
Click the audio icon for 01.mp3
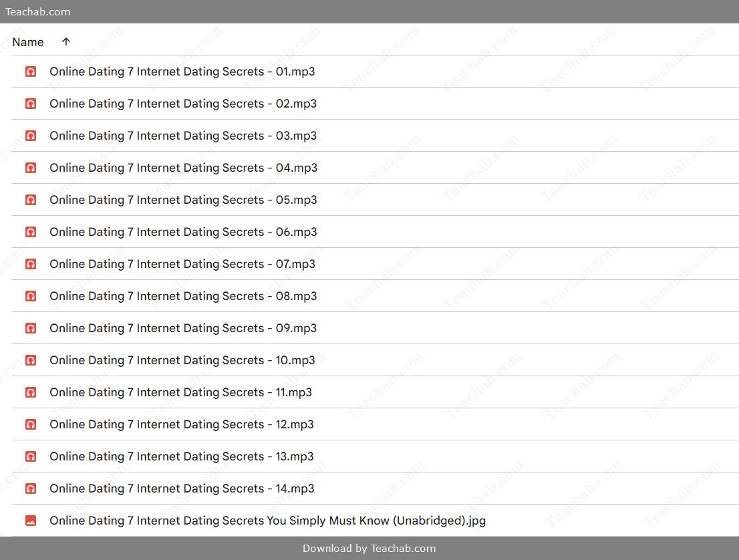(x=31, y=72)
